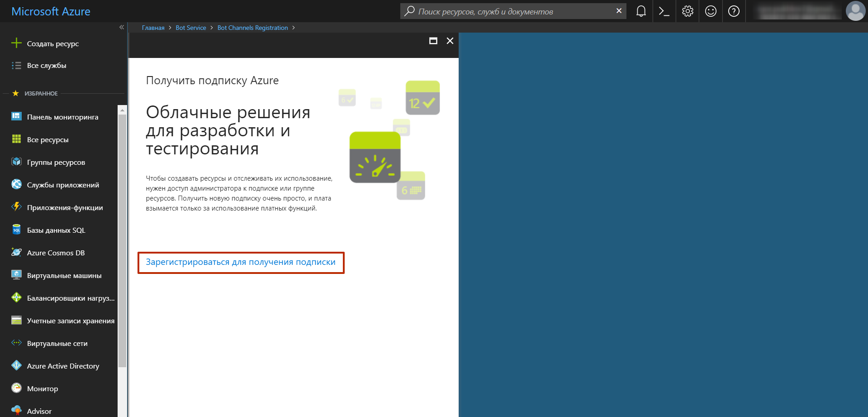Click the ИЗБРАННОЕ star icon
The width and height of the screenshot is (868, 417).
click(x=15, y=93)
